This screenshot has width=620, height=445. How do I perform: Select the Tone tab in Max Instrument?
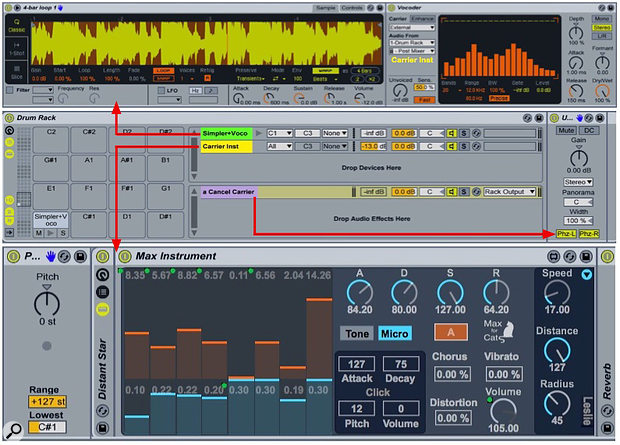pos(357,333)
